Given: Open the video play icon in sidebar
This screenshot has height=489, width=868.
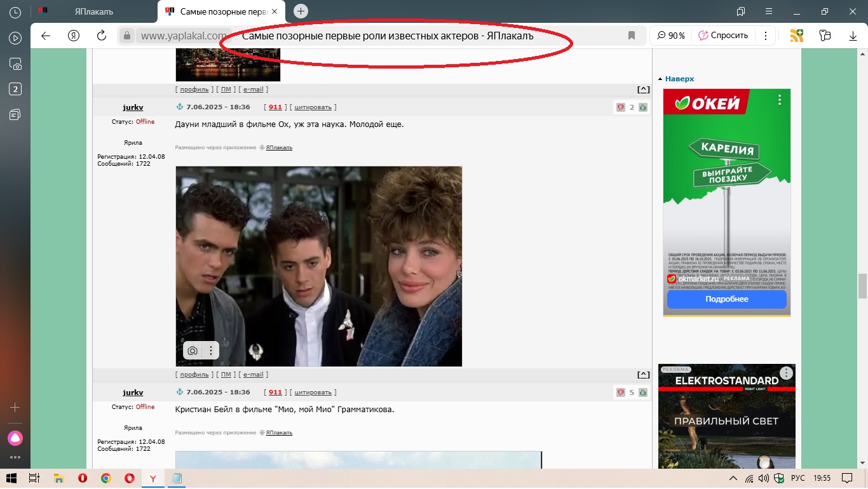Looking at the screenshot, I should pyautogui.click(x=15, y=37).
